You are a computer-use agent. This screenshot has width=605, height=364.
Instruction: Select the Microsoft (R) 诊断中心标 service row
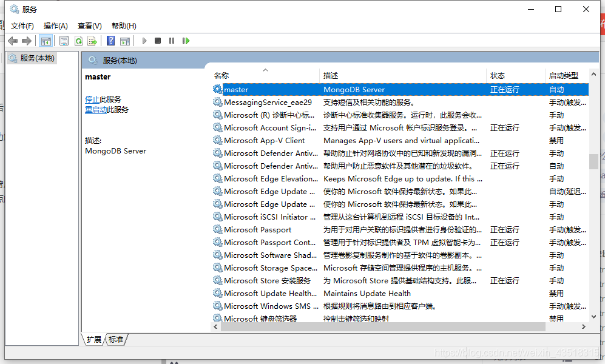pos(401,115)
